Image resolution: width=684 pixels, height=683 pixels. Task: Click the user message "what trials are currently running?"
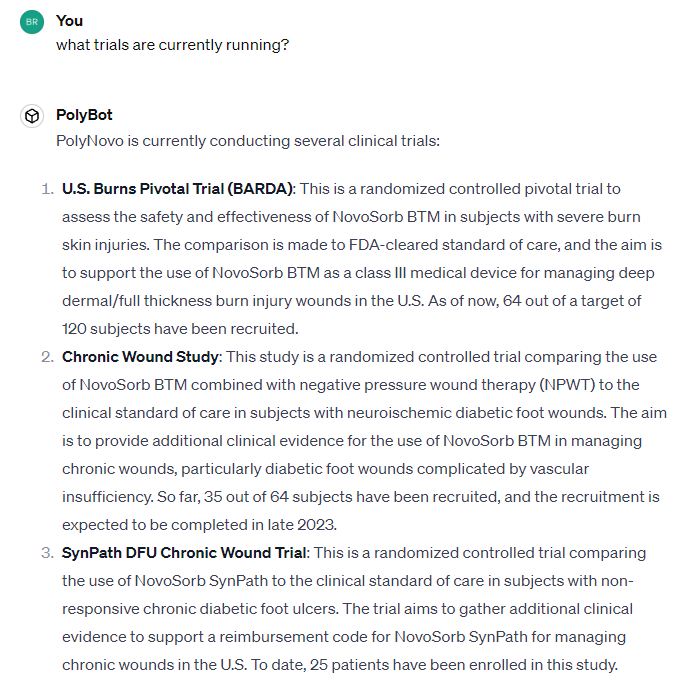172,45
